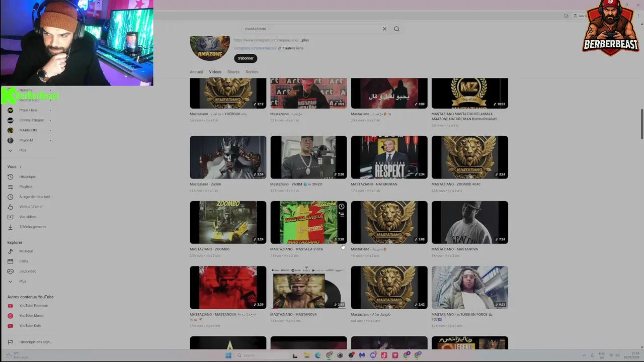
Task: Open À regarder plus tard list
Action: coord(35,197)
